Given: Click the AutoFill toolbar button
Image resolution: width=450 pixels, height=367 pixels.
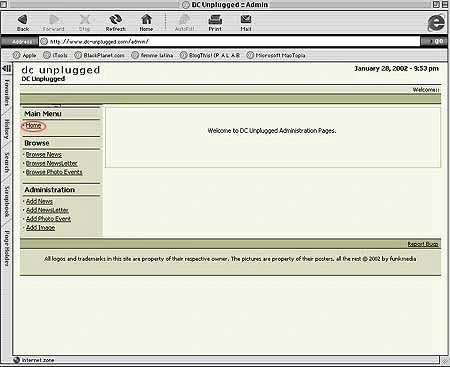Looking at the screenshot, I should click(x=184, y=23).
